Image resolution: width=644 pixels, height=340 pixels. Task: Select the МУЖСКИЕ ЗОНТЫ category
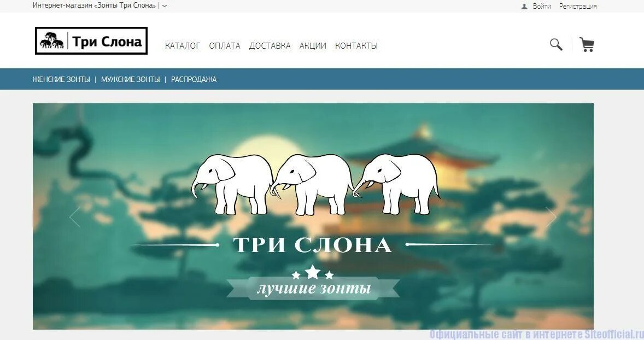click(131, 79)
